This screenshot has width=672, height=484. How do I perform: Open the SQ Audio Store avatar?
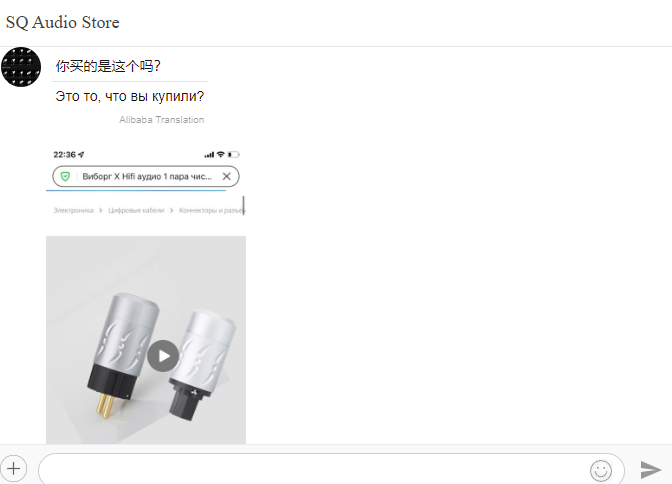(21, 67)
